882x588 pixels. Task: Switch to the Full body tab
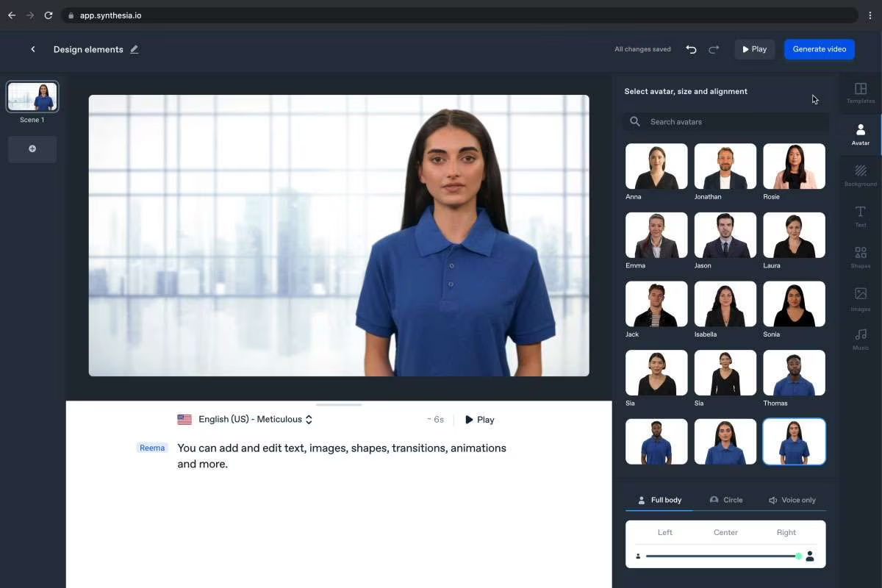[659, 500]
